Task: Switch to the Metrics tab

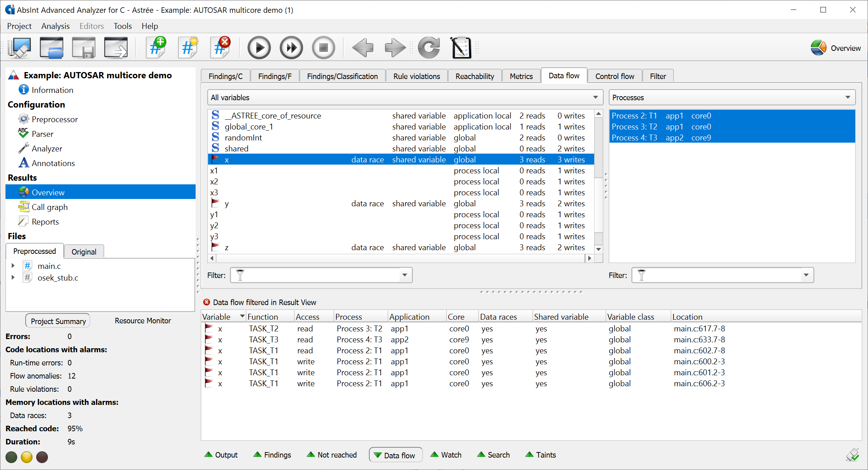Action: point(521,76)
